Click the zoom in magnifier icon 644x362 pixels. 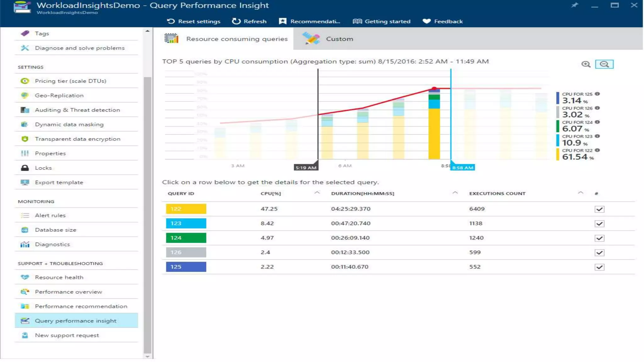click(586, 64)
